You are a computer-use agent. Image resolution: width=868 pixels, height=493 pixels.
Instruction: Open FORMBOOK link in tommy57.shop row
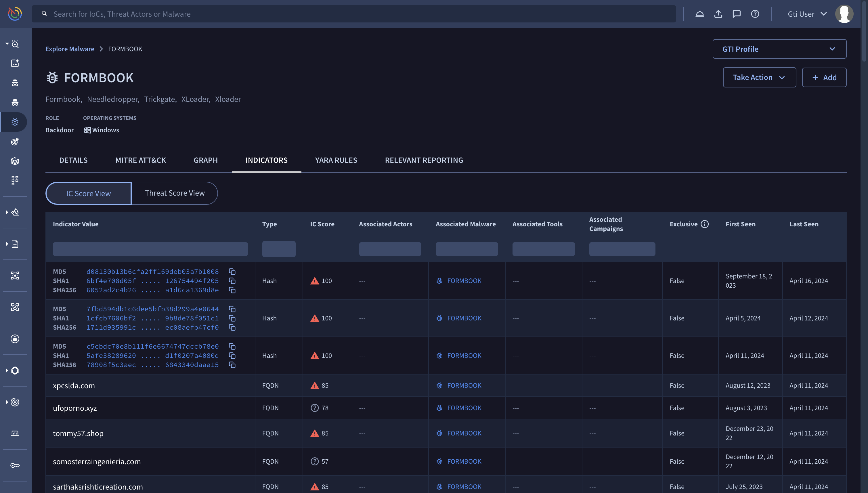point(464,433)
